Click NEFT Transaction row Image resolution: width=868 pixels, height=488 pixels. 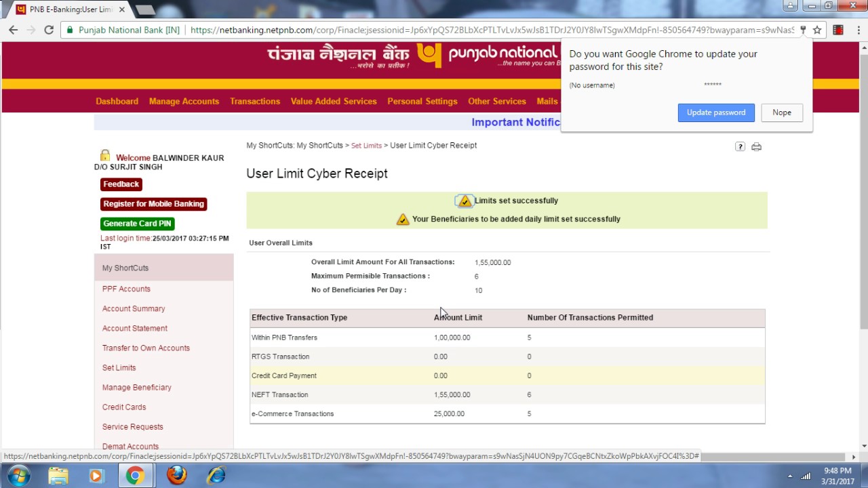point(507,394)
